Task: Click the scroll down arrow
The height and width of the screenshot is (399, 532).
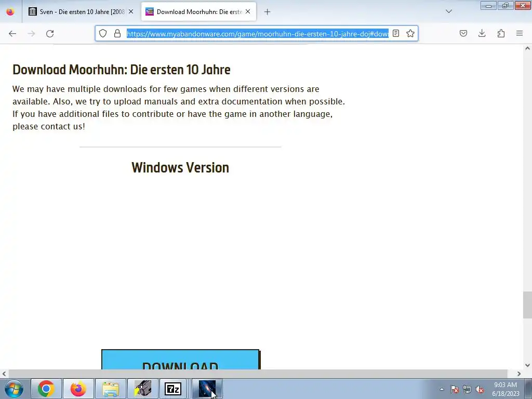Action: (x=527, y=365)
